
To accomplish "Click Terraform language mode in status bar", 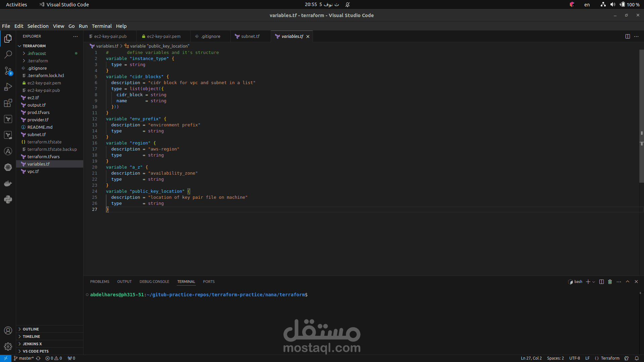I will pyautogui.click(x=610, y=358).
